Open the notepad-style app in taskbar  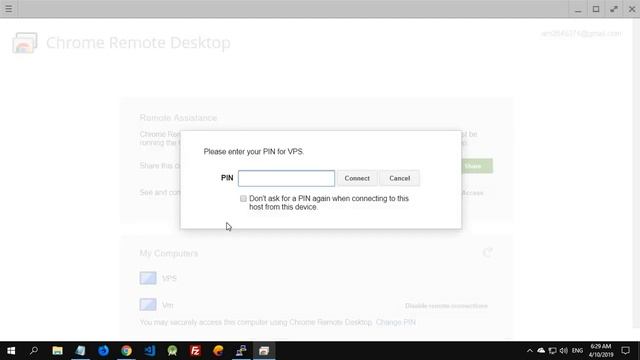(80, 351)
